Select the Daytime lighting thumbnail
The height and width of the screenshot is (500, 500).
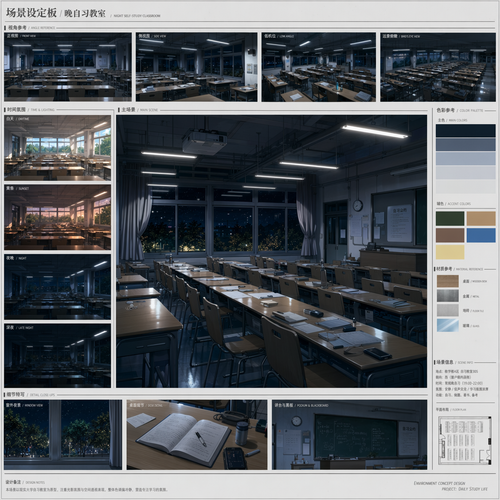coord(57,148)
